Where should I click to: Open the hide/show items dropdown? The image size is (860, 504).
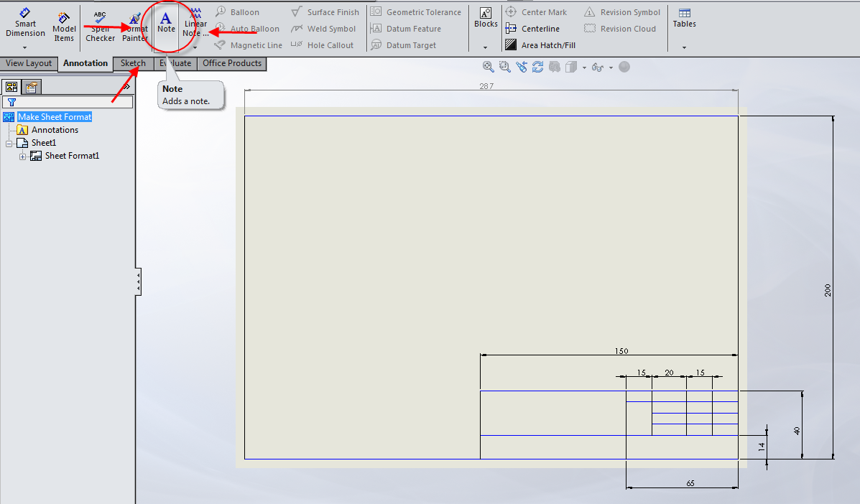[x=609, y=67]
